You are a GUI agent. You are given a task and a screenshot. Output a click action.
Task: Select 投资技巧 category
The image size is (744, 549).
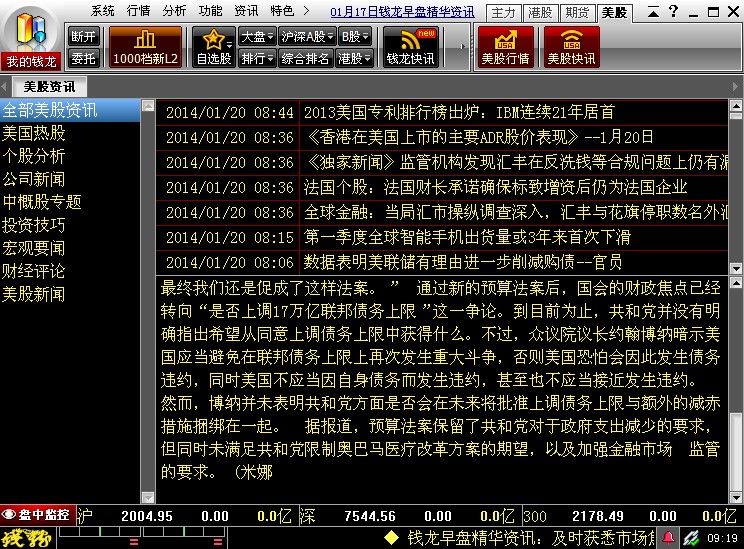(x=33, y=225)
